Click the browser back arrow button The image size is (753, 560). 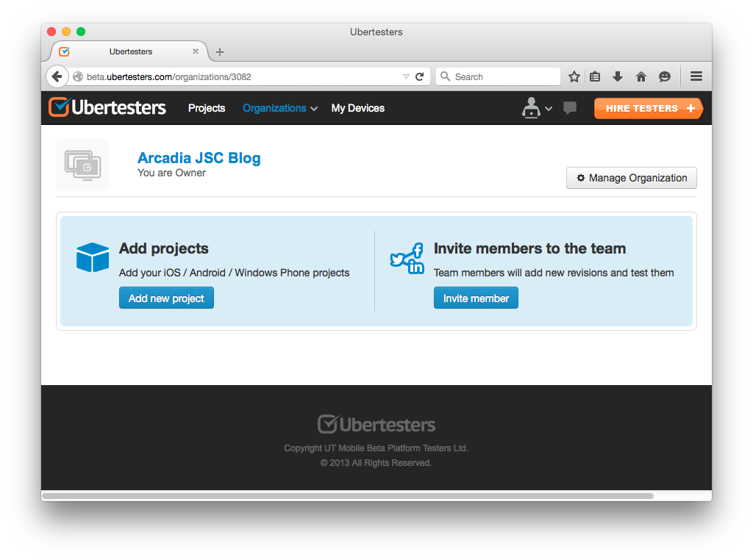(57, 76)
